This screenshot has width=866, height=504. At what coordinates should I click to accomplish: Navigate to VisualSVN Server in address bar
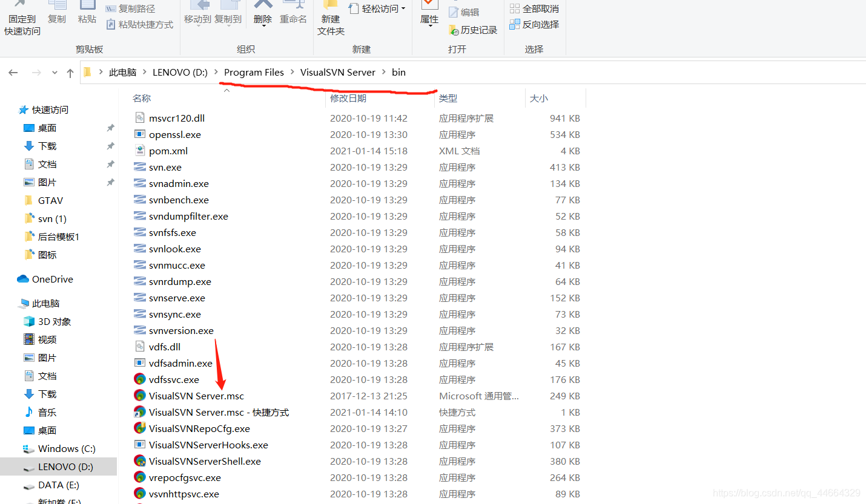click(338, 73)
